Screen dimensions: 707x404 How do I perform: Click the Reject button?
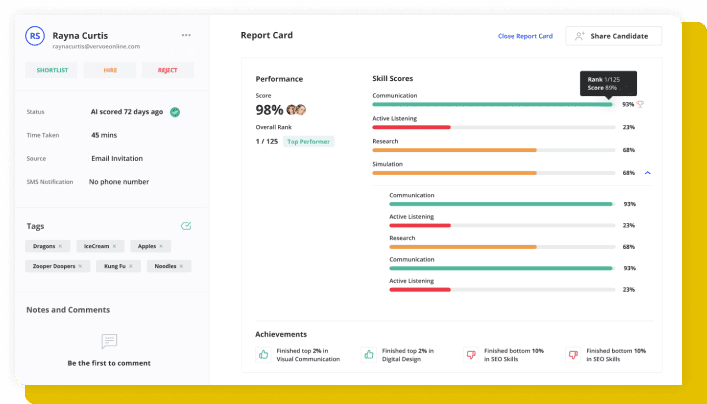coord(168,70)
